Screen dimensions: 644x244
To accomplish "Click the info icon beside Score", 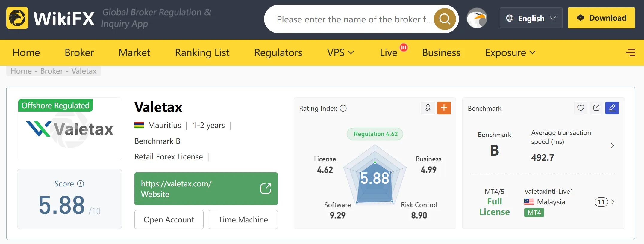I will (x=81, y=184).
